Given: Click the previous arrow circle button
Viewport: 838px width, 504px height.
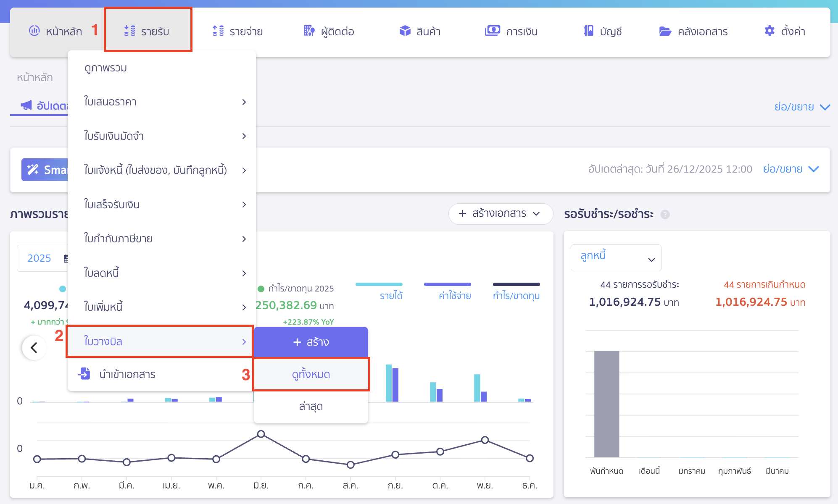Looking at the screenshot, I should pyautogui.click(x=34, y=347).
